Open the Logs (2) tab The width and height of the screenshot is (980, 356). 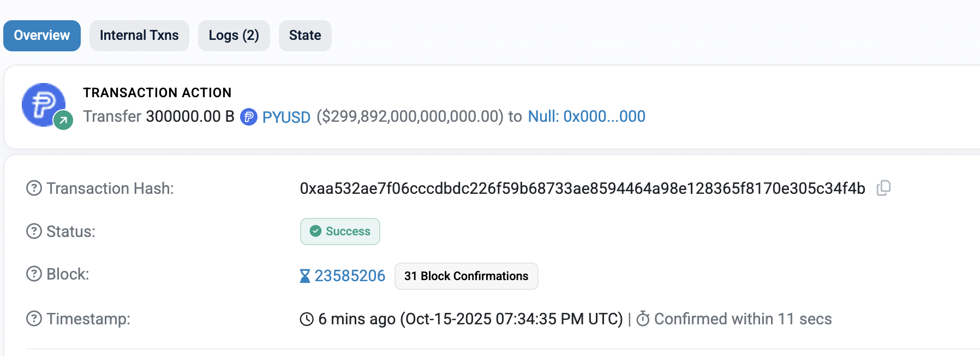click(234, 35)
